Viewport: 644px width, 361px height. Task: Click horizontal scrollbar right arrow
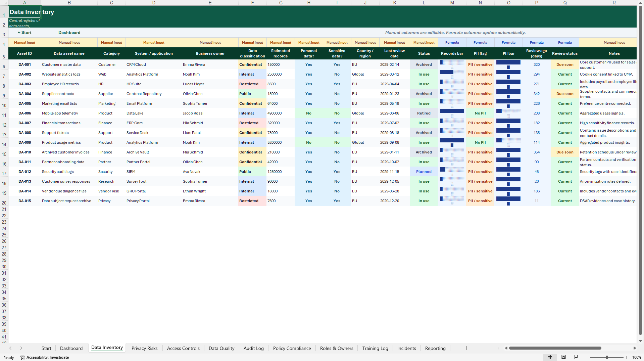635,348
